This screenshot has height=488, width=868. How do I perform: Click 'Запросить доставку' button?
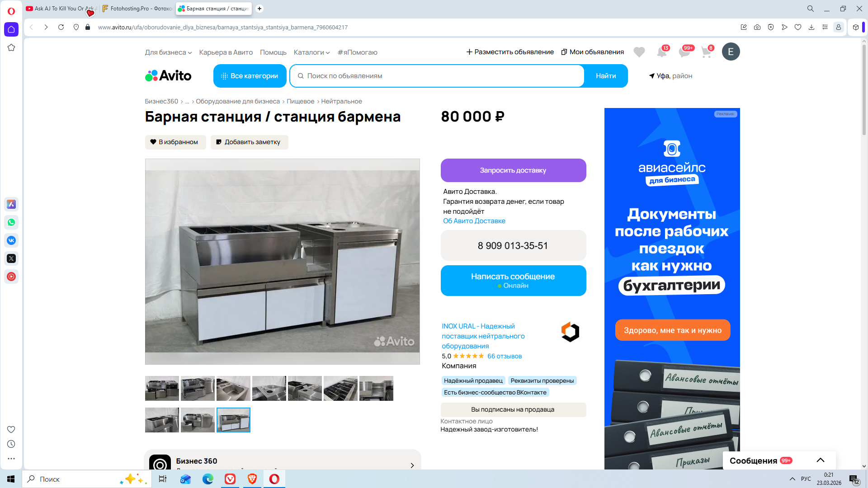(x=513, y=170)
